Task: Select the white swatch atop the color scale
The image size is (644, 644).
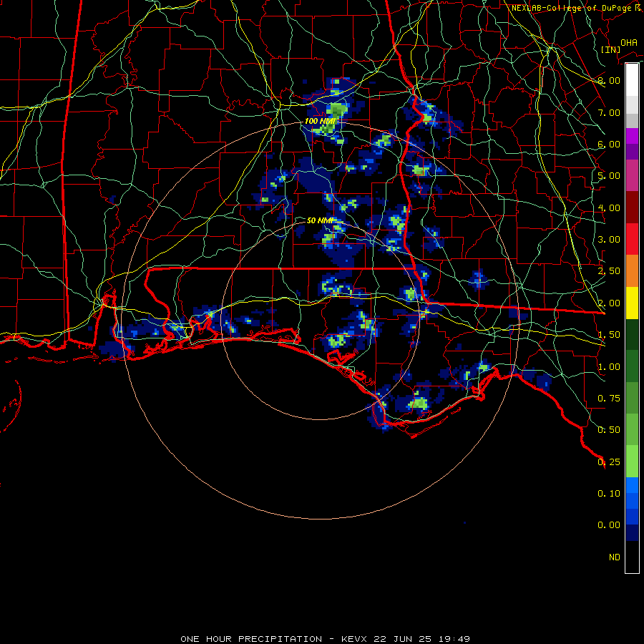Action: pyautogui.click(x=632, y=80)
